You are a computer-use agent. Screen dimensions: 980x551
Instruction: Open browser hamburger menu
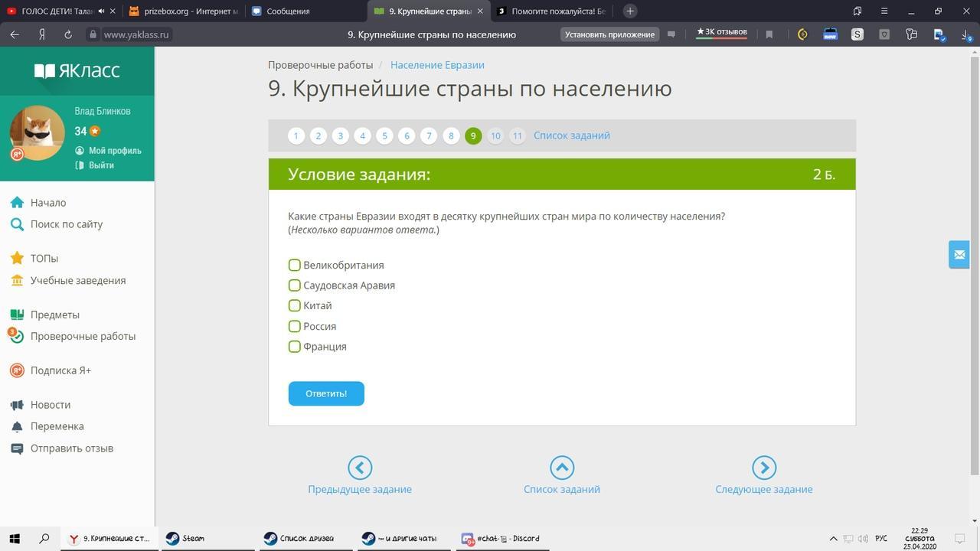tap(884, 11)
